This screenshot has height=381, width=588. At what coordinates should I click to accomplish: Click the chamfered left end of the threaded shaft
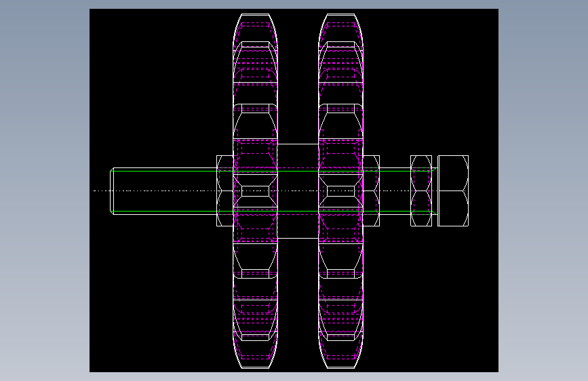click(112, 191)
